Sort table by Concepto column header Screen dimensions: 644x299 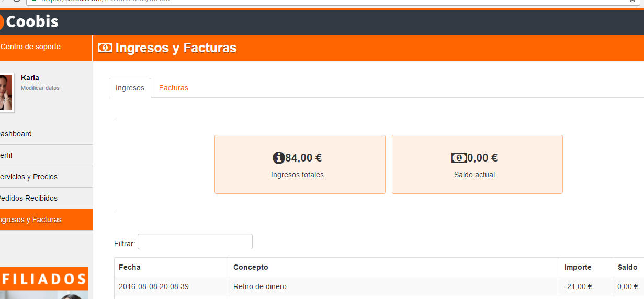pos(251,267)
